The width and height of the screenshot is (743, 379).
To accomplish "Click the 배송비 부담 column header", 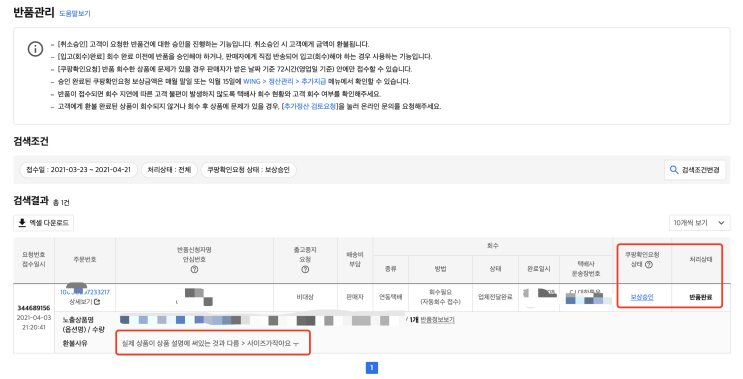I will (355, 260).
